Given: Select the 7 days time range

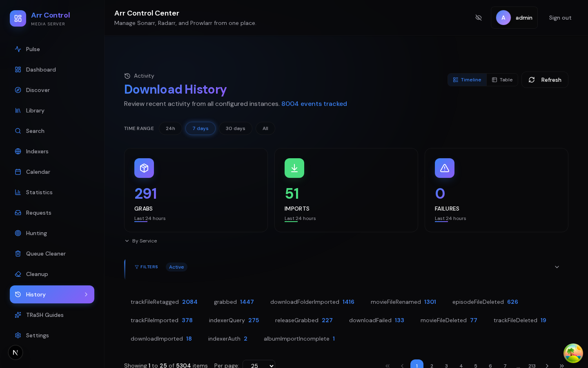Looking at the screenshot, I should click(x=200, y=128).
